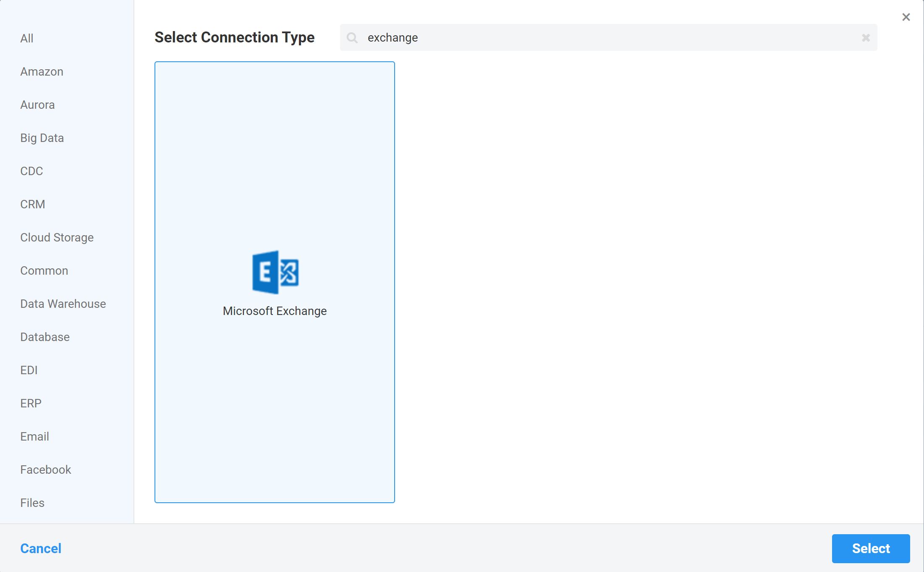Open the Cloud Storage category
Screen dimensions: 924x572
click(x=57, y=237)
